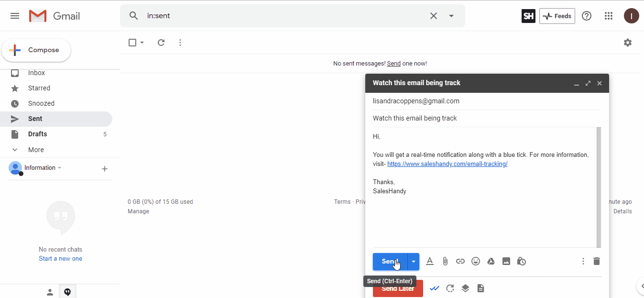Image resolution: width=644 pixels, height=298 pixels.
Task: Open more compose options three-dot menu
Action: [x=583, y=261]
